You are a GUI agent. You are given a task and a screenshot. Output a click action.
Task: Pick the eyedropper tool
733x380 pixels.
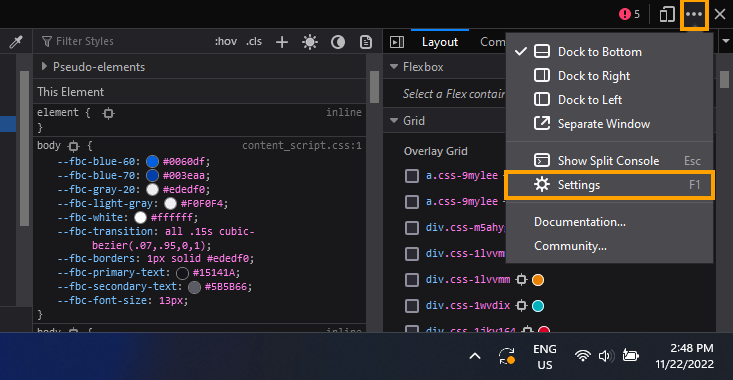click(16, 42)
